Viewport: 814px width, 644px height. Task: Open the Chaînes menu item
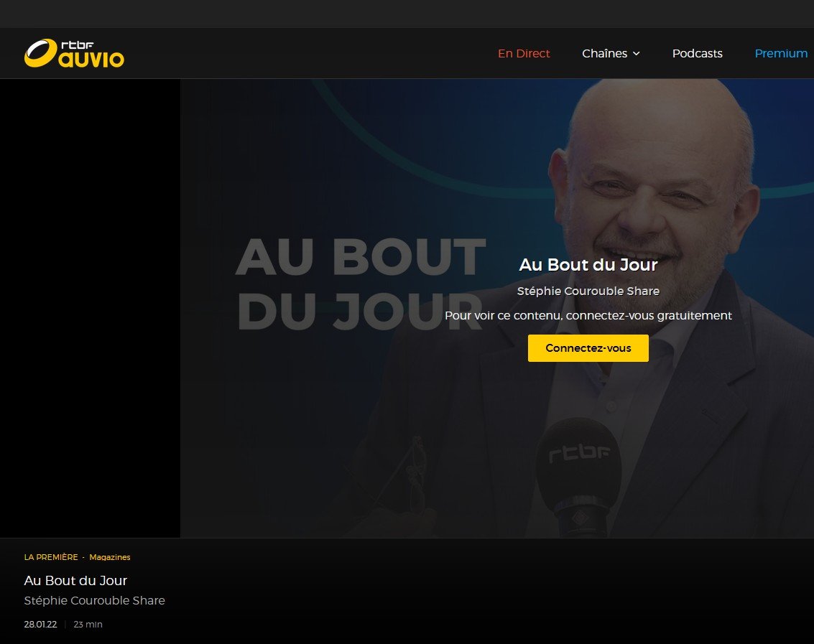[604, 53]
